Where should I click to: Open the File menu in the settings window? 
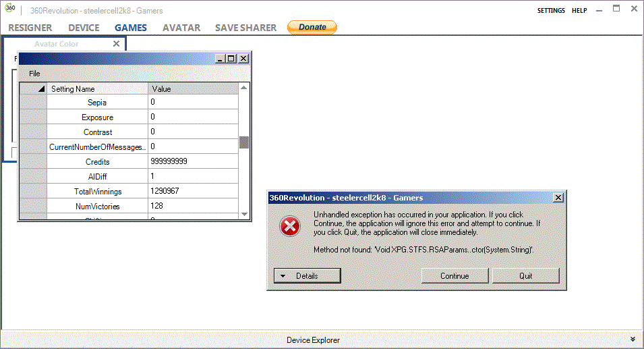[34, 73]
